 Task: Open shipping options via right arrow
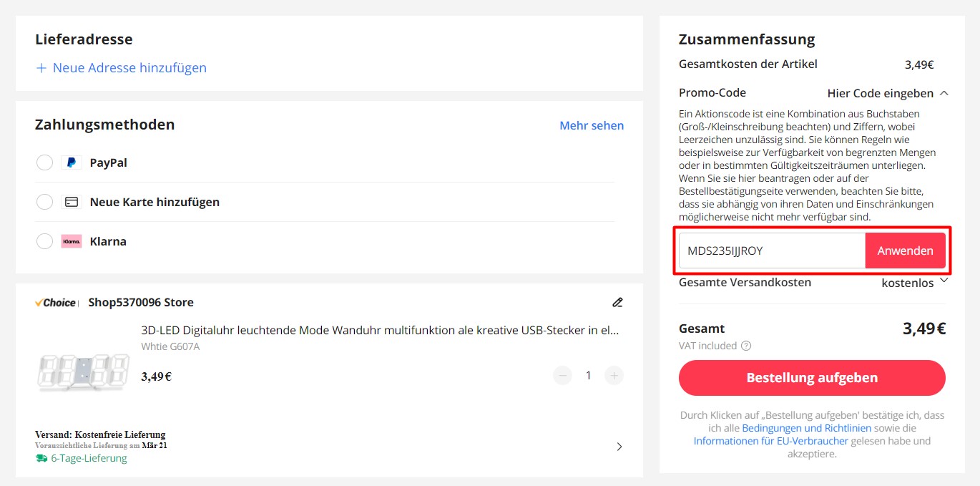(x=619, y=447)
